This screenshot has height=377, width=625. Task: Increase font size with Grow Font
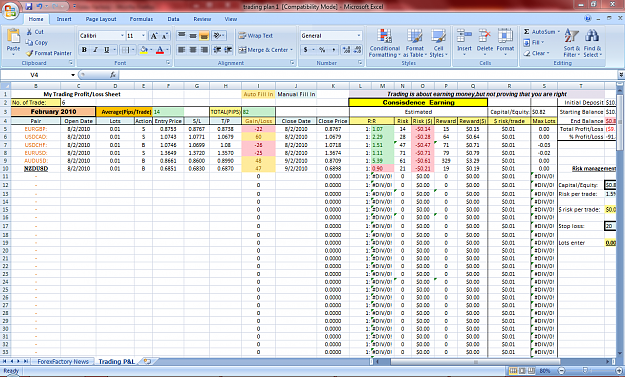click(x=154, y=36)
